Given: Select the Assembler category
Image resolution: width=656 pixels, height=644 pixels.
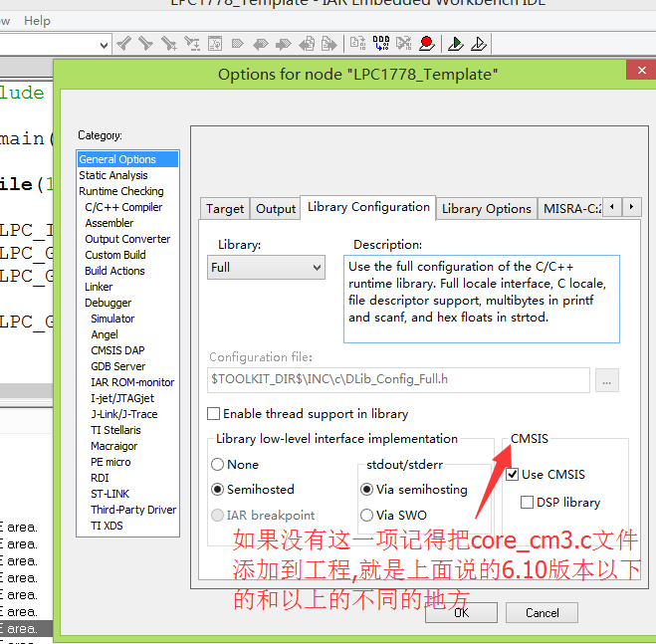Looking at the screenshot, I should click(128, 223).
